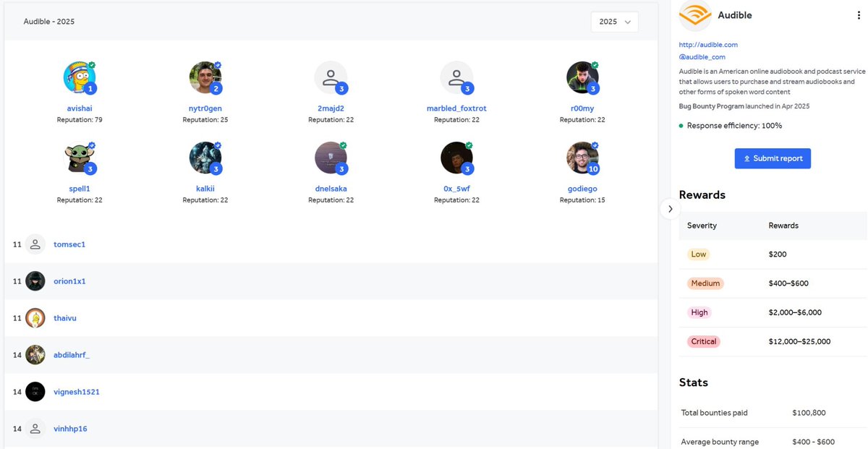This screenshot has height=449, width=868.
Task: Open the nytr0gen username link
Action: [205, 108]
